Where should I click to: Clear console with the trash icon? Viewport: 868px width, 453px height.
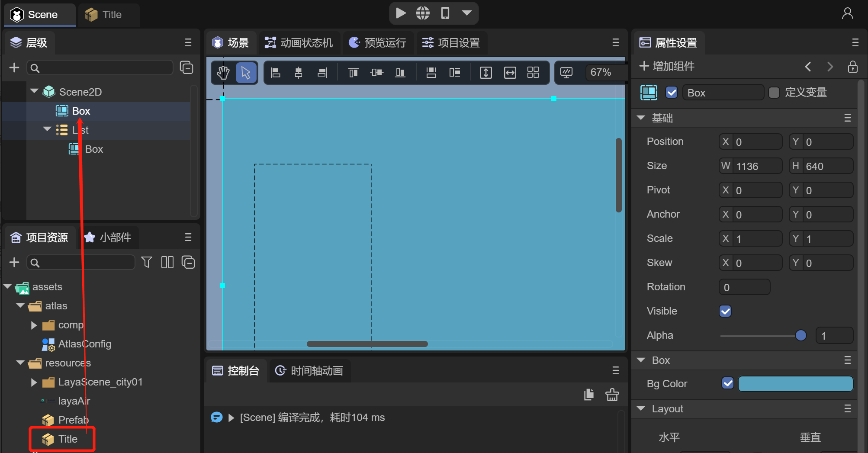click(612, 395)
